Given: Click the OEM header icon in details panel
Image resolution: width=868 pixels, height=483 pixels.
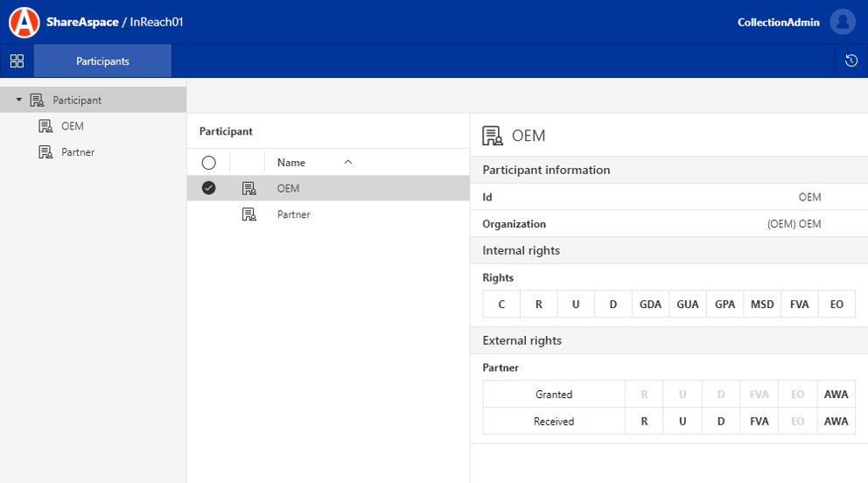Looking at the screenshot, I should click(x=493, y=136).
